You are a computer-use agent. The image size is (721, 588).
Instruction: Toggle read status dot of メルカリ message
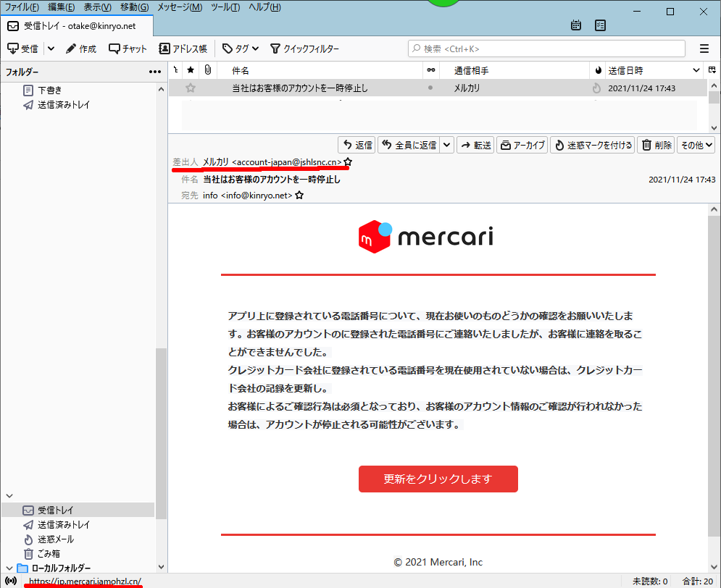pos(430,88)
